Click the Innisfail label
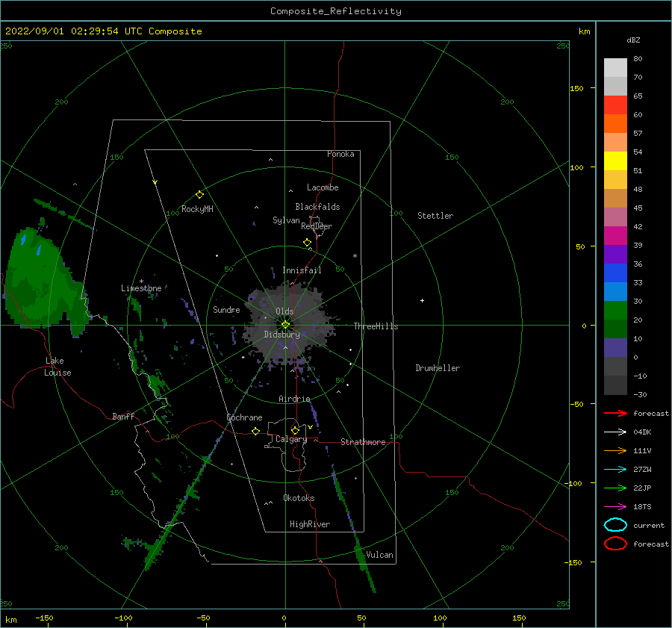 (x=302, y=270)
